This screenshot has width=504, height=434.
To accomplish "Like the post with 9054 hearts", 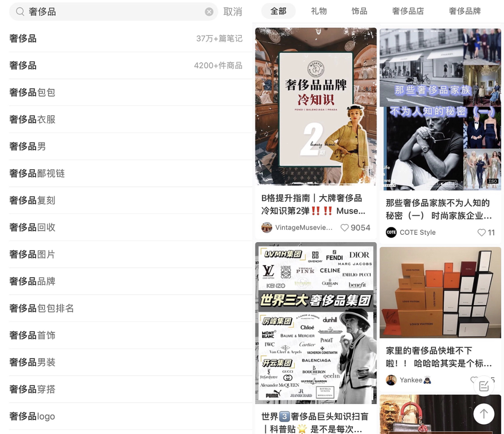I will [x=345, y=228].
